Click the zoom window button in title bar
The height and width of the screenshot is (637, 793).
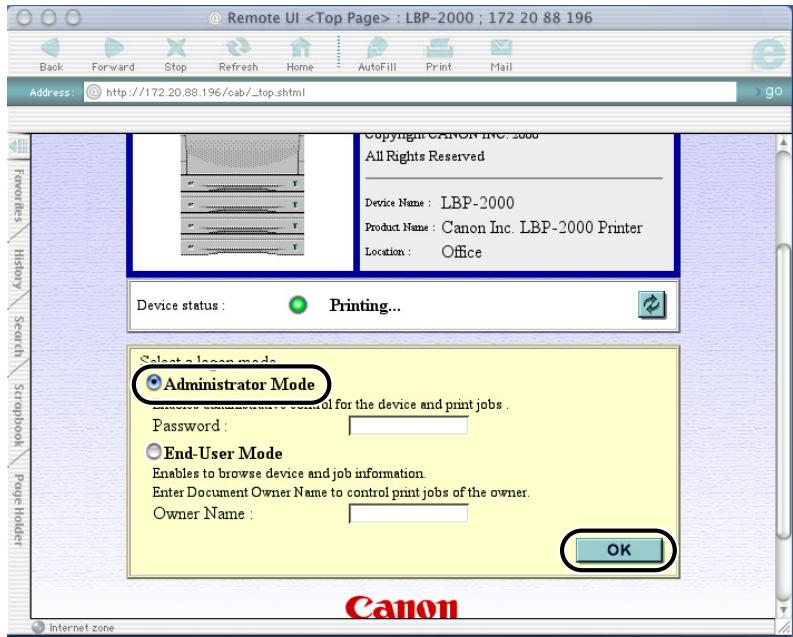[x=73, y=18]
